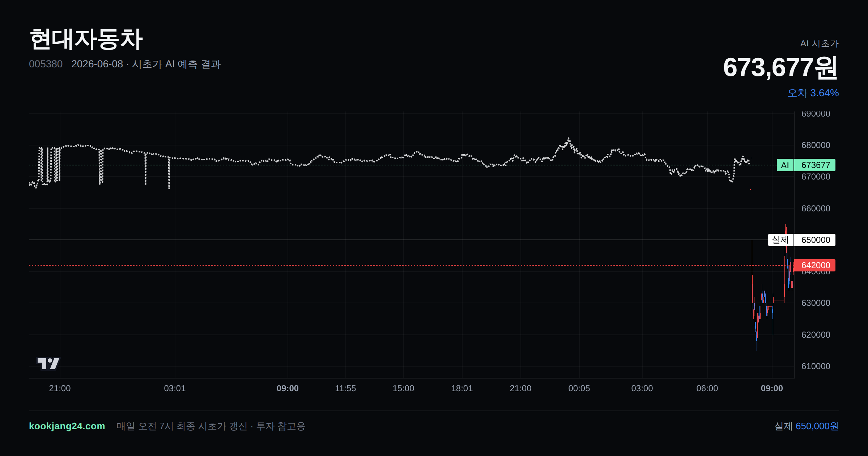The width and height of the screenshot is (868, 456).
Task: Click the 현대자동차 title
Action: [86, 39]
